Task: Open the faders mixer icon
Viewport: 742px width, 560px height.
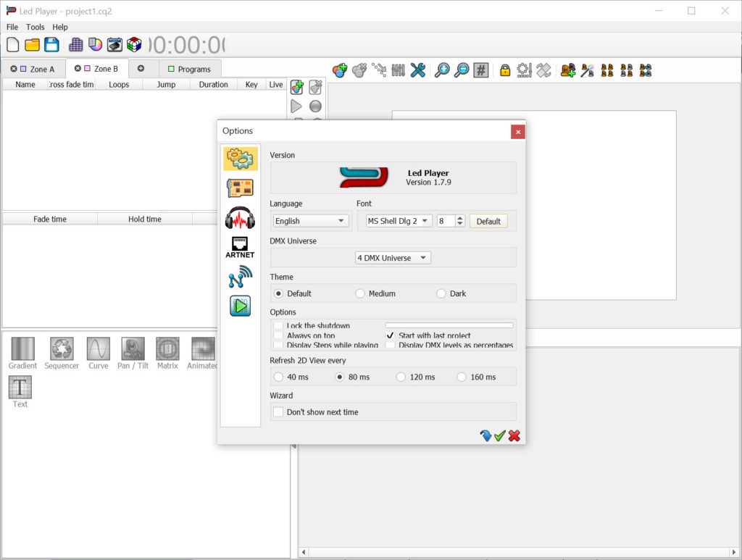Action: coord(398,70)
